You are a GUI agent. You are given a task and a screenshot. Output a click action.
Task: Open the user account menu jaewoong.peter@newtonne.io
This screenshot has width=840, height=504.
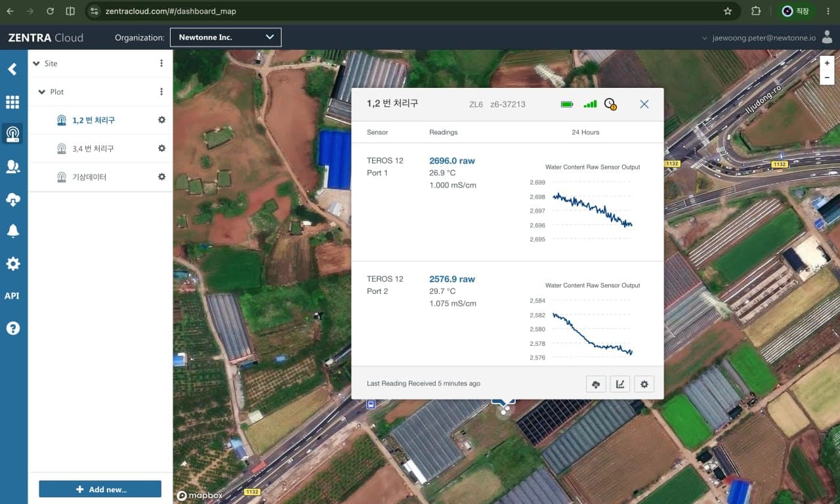pyautogui.click(x=759, y=38)
